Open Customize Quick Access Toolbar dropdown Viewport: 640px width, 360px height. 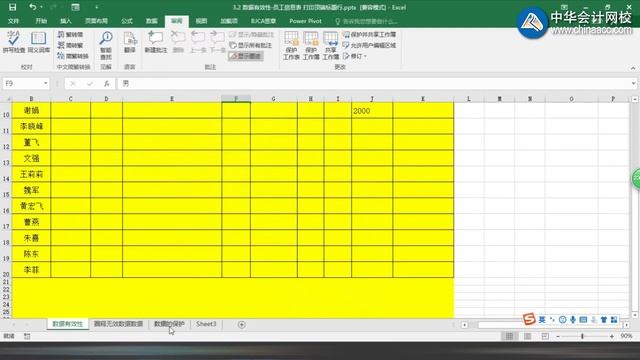[97, 7]
